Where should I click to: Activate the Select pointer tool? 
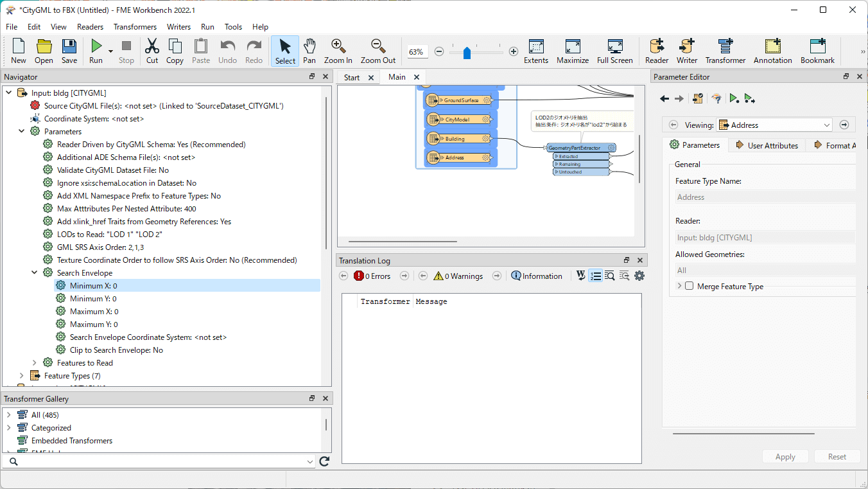285,51
